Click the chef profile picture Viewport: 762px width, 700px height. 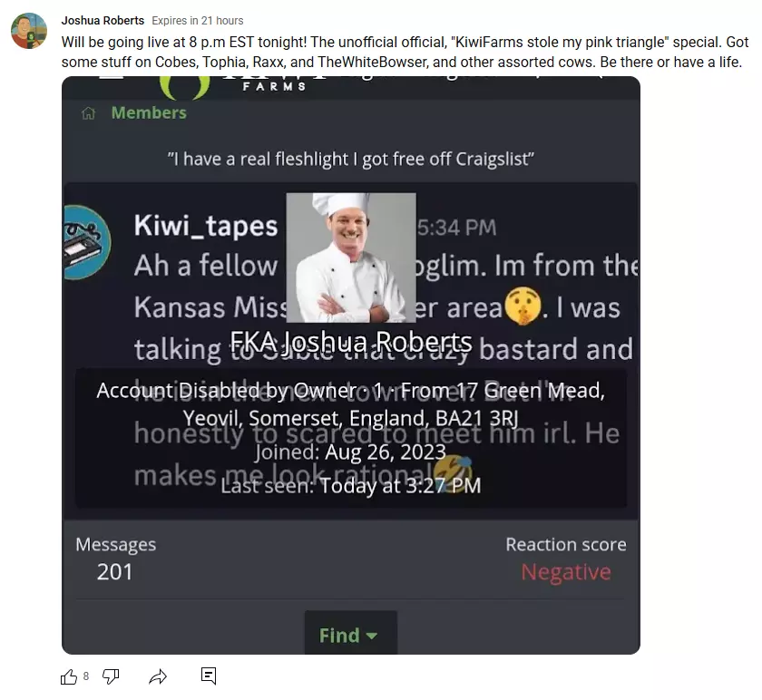351,258
